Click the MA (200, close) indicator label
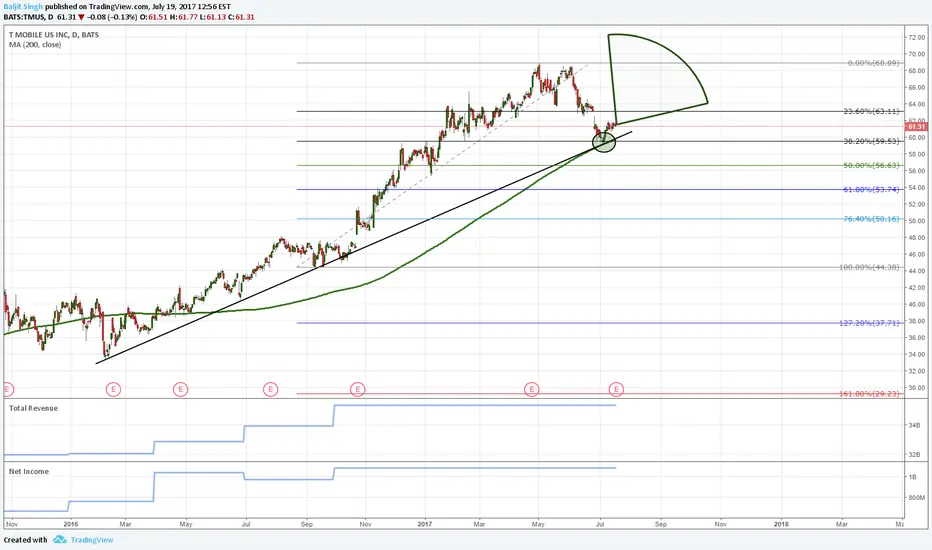The image size is (932, 550). [34, 45]
